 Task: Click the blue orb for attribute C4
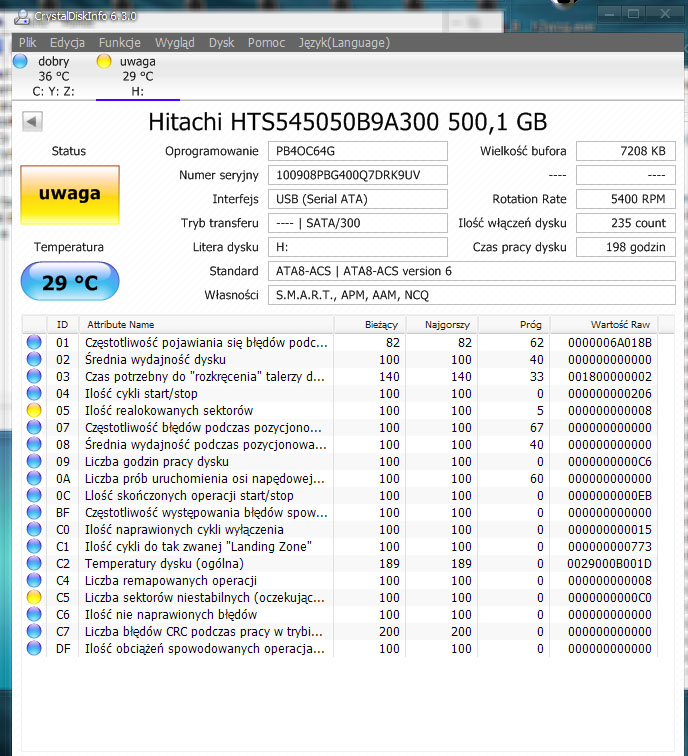[x=34, y=580]
